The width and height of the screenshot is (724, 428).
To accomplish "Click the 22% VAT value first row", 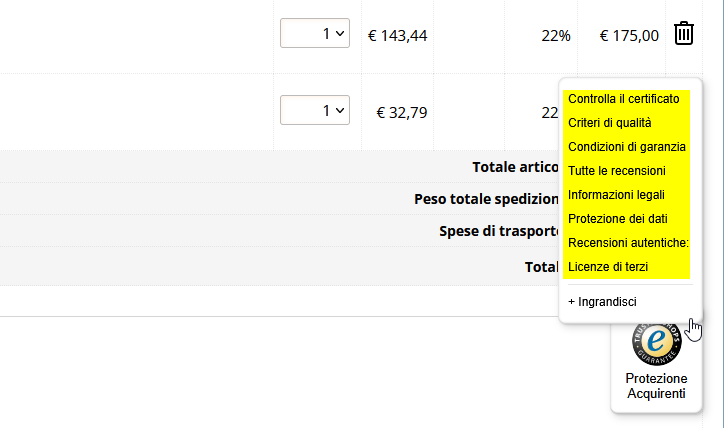I will click(x=556, y=36).
